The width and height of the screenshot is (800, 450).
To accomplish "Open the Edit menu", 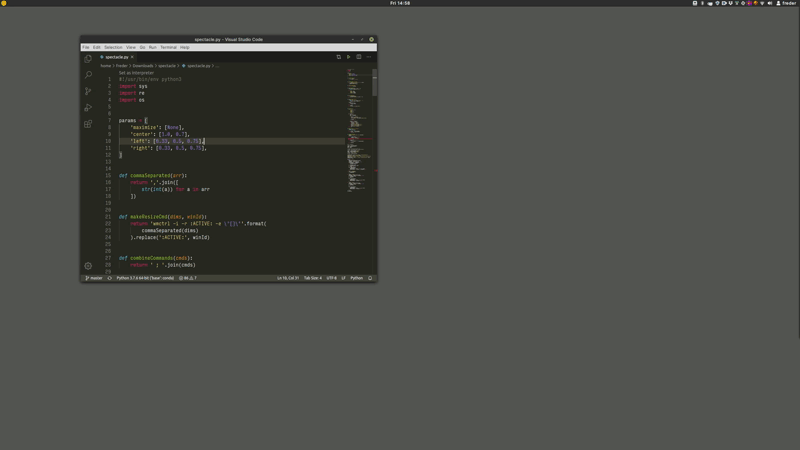I will tap(96, 47).
